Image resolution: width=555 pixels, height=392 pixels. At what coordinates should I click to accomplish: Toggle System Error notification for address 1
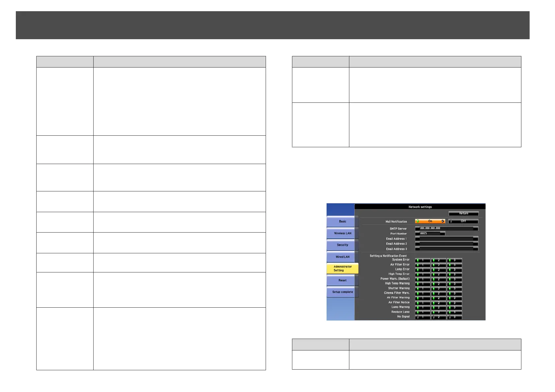(x=423, y=260)
